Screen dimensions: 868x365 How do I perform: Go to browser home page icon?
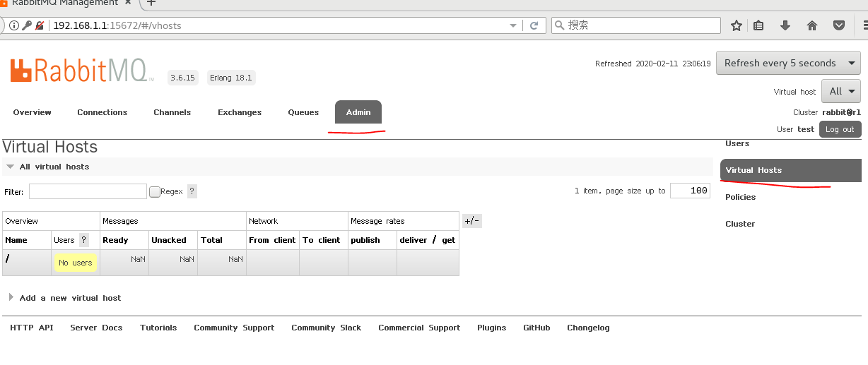point(812,25)
